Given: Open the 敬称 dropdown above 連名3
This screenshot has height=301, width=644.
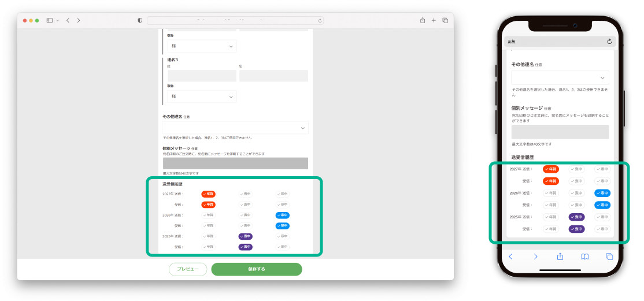Looking at the screenshot, I should (202, 46).
